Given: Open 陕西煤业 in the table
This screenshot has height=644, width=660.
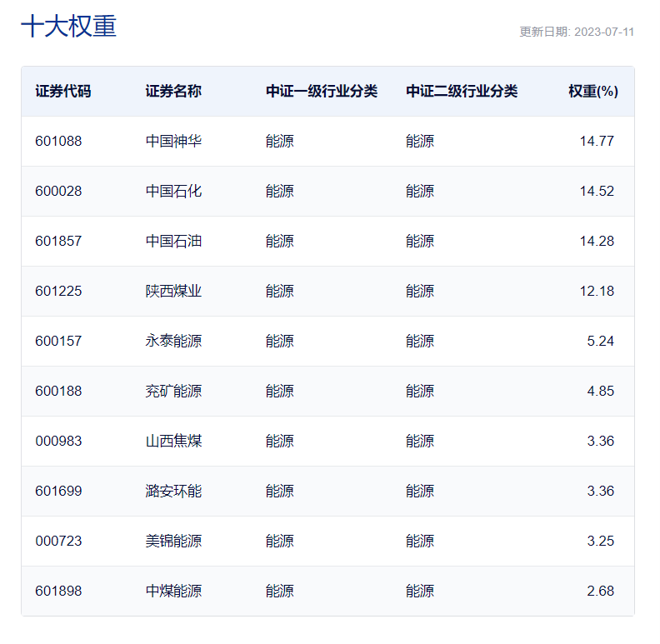Looking at the screenshot, I should pos(173,292).
